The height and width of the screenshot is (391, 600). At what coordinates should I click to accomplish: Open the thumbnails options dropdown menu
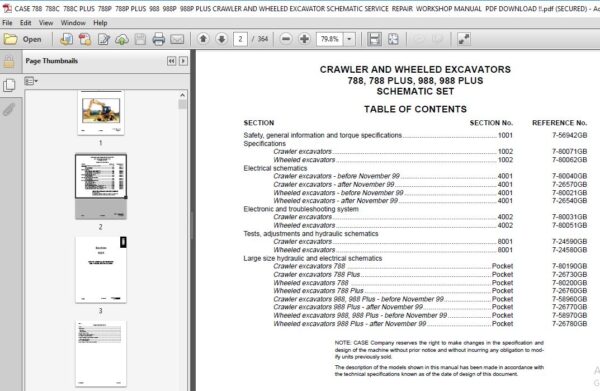31,81
